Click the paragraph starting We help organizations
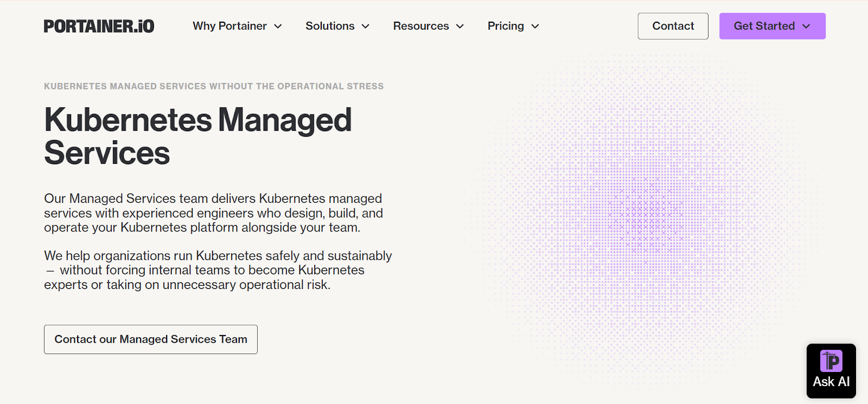 click(x=218, y=270)
